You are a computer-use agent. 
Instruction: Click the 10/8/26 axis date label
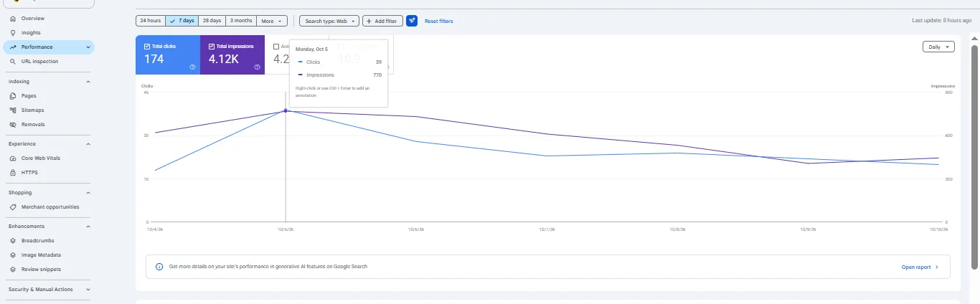[x=678, y=229]
